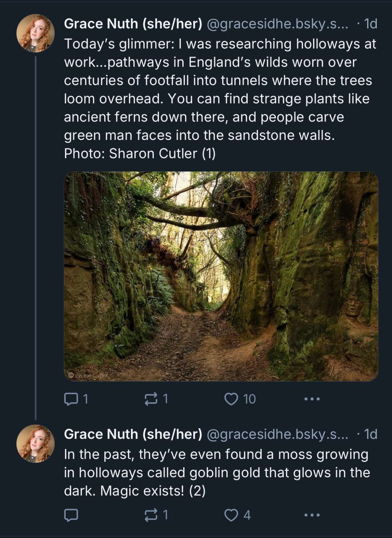Open Grace Nuth's avatar on the first post

click(35, 33)
